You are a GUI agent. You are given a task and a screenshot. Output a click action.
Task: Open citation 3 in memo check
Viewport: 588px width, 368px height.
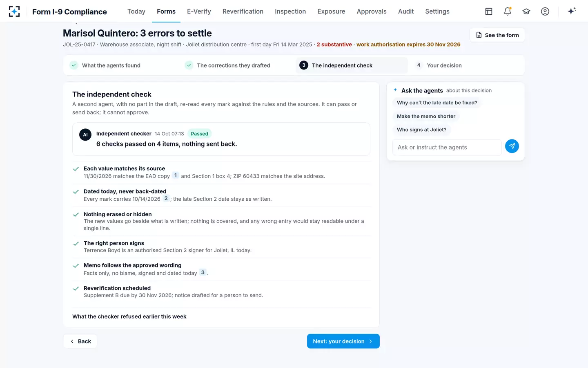coord(203,272)
